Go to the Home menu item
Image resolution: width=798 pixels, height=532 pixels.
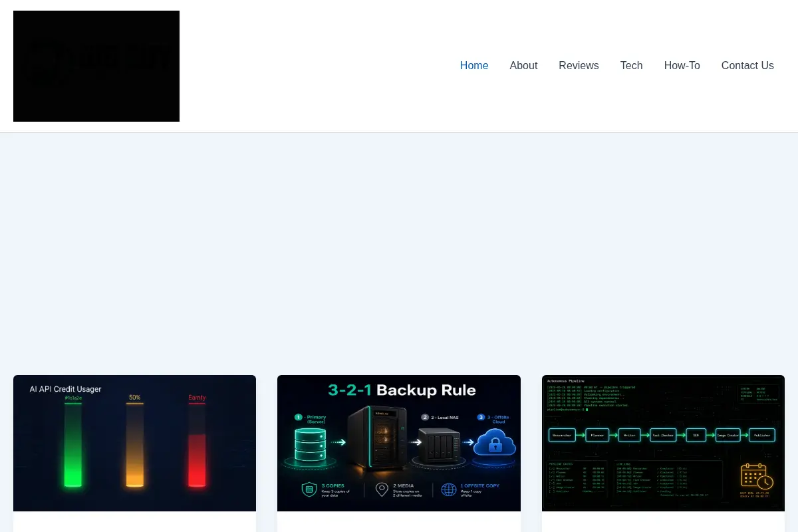click(474, 66)
